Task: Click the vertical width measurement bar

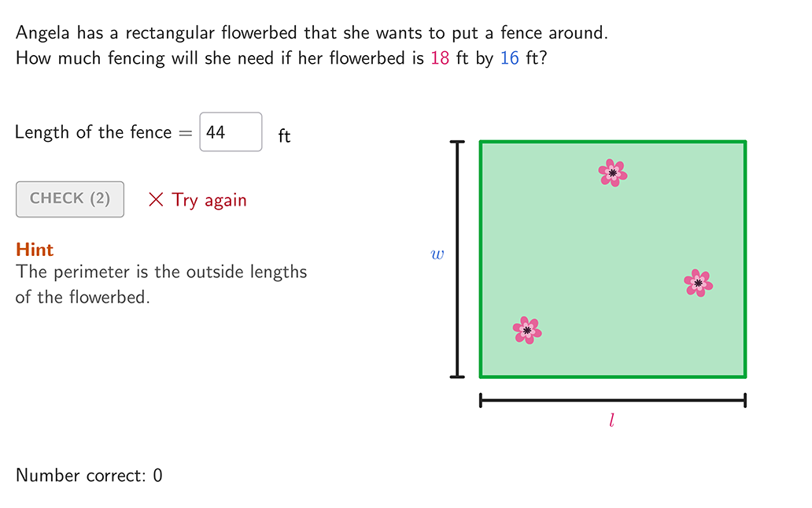Action: pos(457,259)
